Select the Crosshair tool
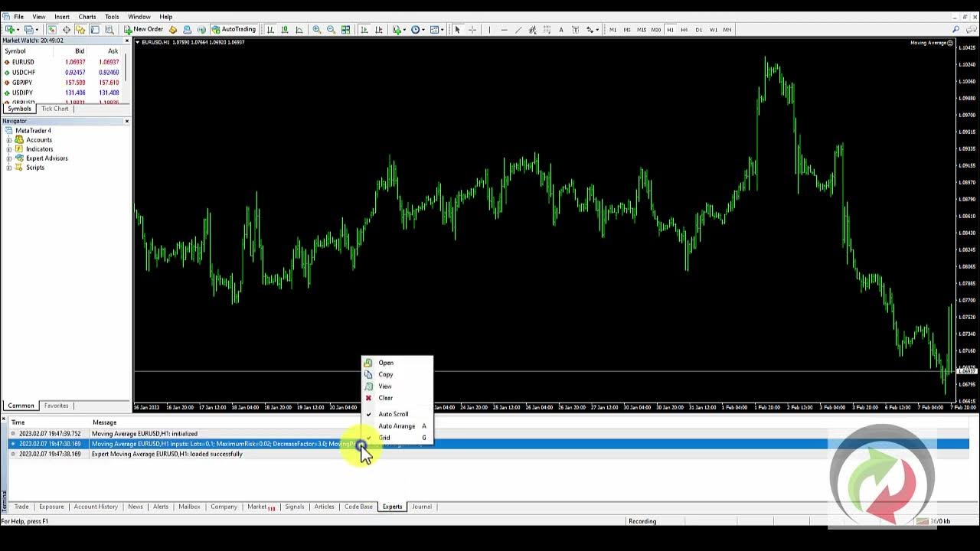This screenshot has height=551, width=980. click(x=472, y=30)
